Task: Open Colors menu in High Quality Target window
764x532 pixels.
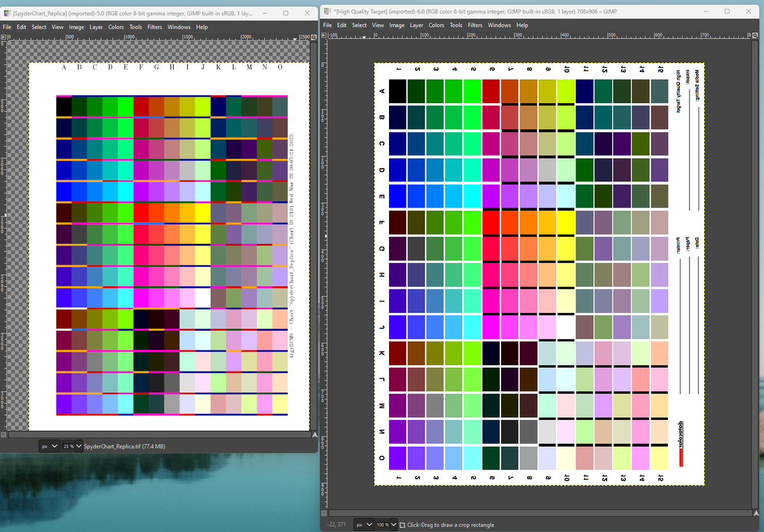Action: pyautogui.click(x=436, y=25)
